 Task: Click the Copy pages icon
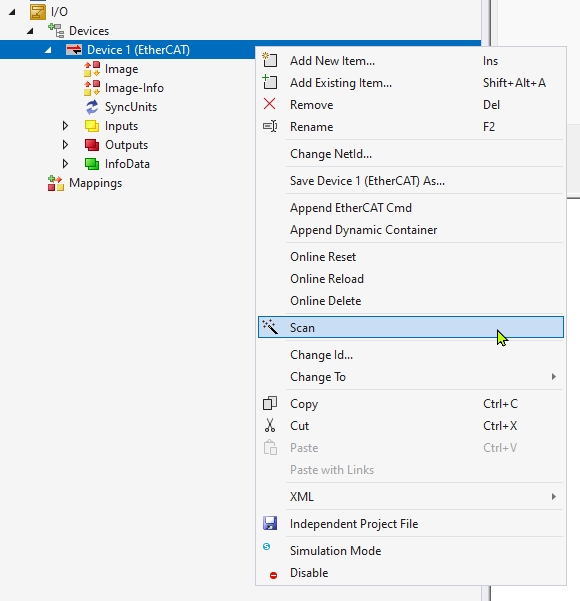(x=270, y=403)
